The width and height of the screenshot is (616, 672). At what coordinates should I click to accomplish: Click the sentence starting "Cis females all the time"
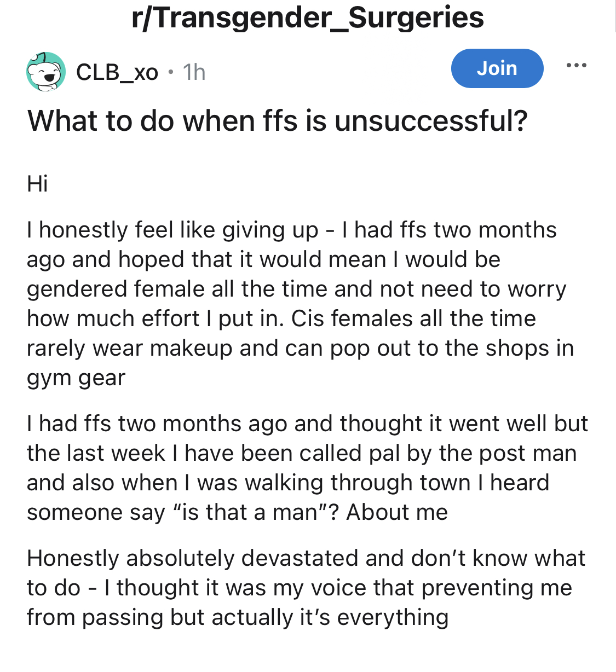click(x=413, y=318)
